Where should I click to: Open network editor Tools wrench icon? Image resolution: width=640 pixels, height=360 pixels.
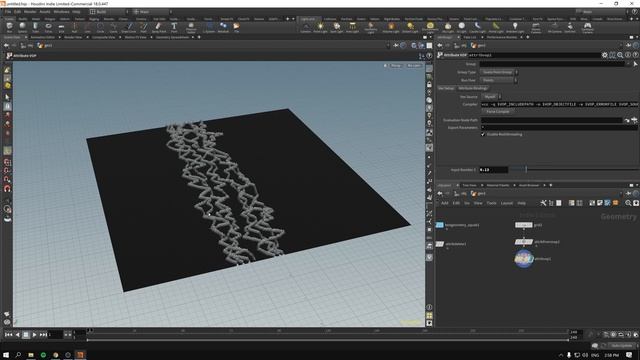[543, 203]
